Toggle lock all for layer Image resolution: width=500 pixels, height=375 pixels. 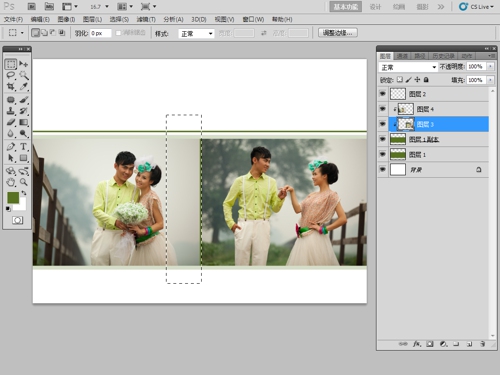pyautogui.click(x=426, y=80)
